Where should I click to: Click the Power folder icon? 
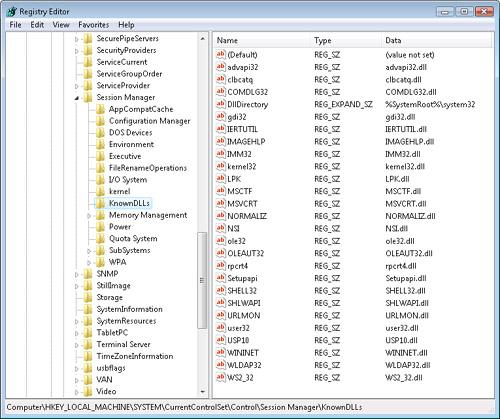click(x=100, y=227)
